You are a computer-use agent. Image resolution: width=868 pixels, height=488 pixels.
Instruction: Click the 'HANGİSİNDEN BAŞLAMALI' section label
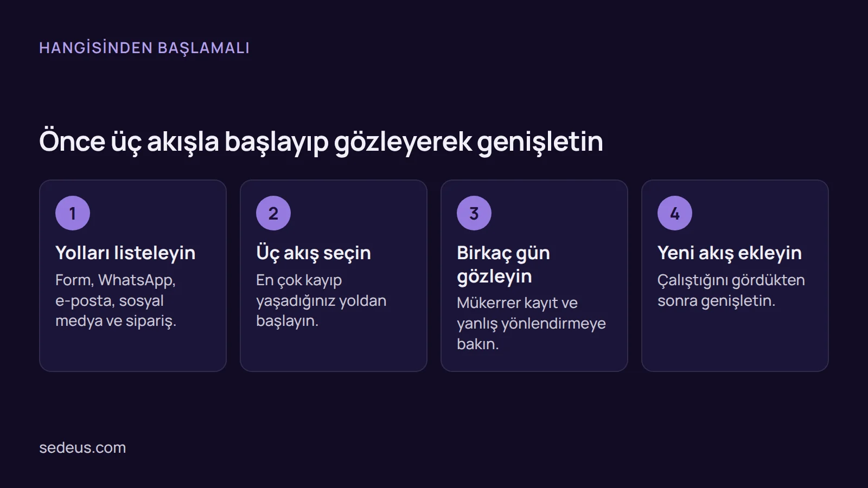point(144,48)
